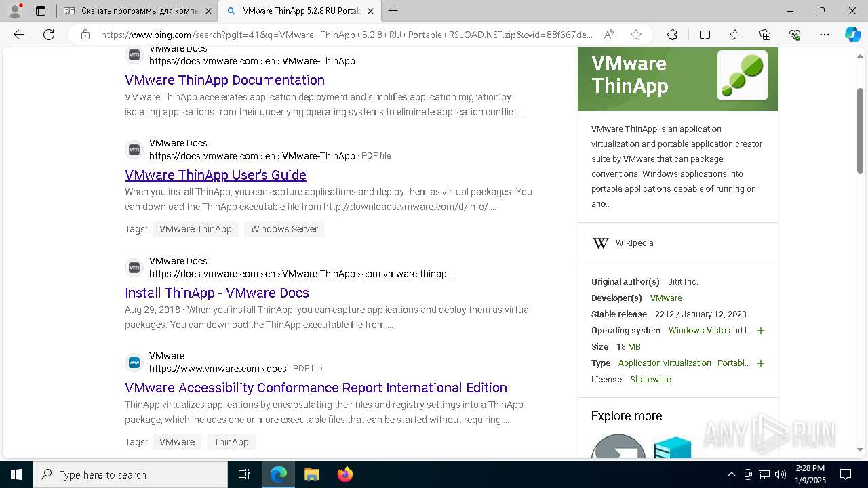Screen dimensions: 868x488
Task: Open Microsoft Edge from the taskbar
Action: tap(279, 474)
